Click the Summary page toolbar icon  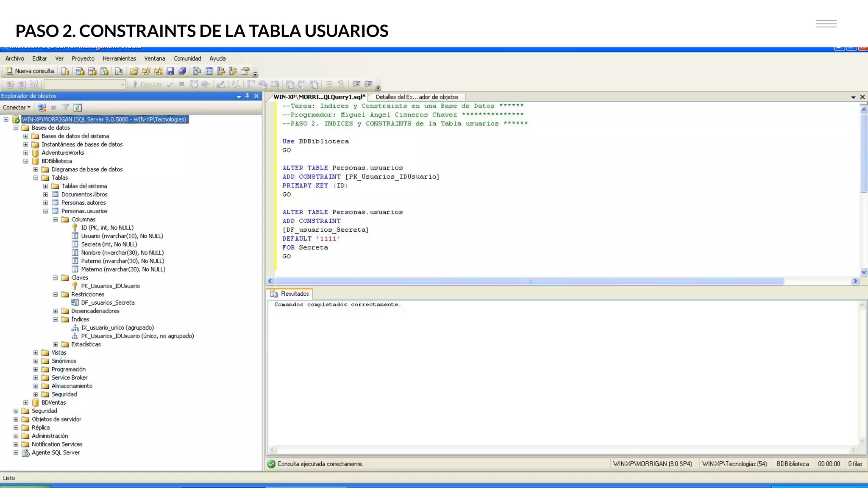click(209, 71)
